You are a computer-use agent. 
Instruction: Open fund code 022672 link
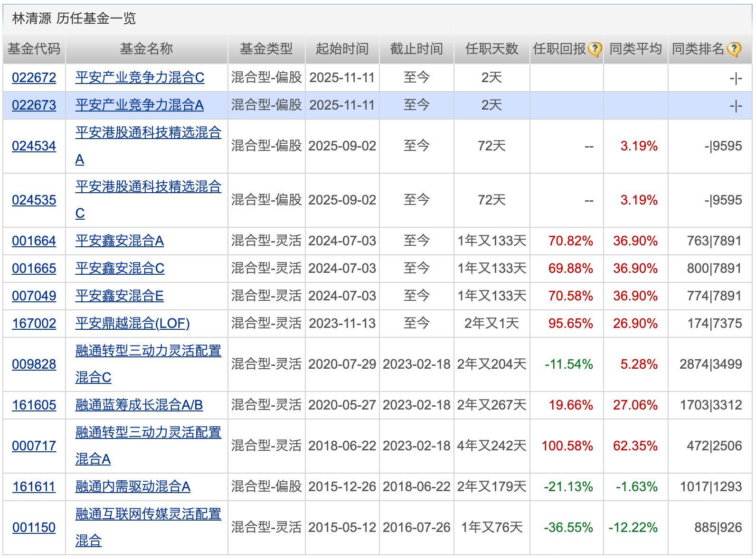click(x=34, y=78)
